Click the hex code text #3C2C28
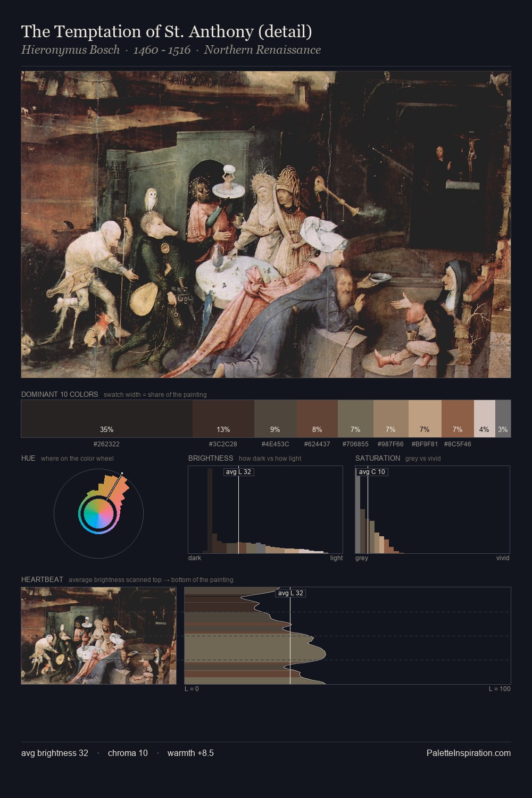Image resolution: width=532 pixels, height=798 pixels. (223, 444)
